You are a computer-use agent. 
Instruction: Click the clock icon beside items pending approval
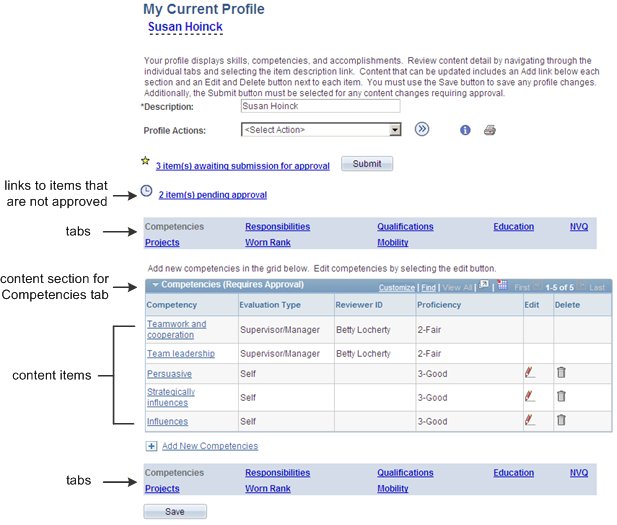pos(146,191)
